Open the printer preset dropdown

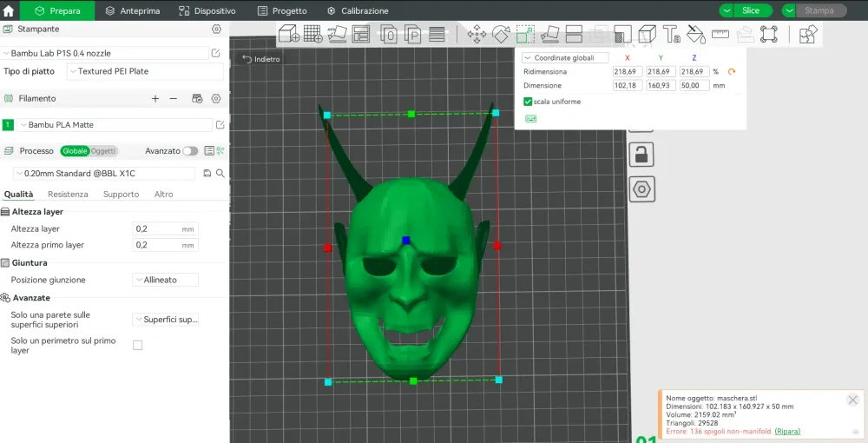click(105, 53)
